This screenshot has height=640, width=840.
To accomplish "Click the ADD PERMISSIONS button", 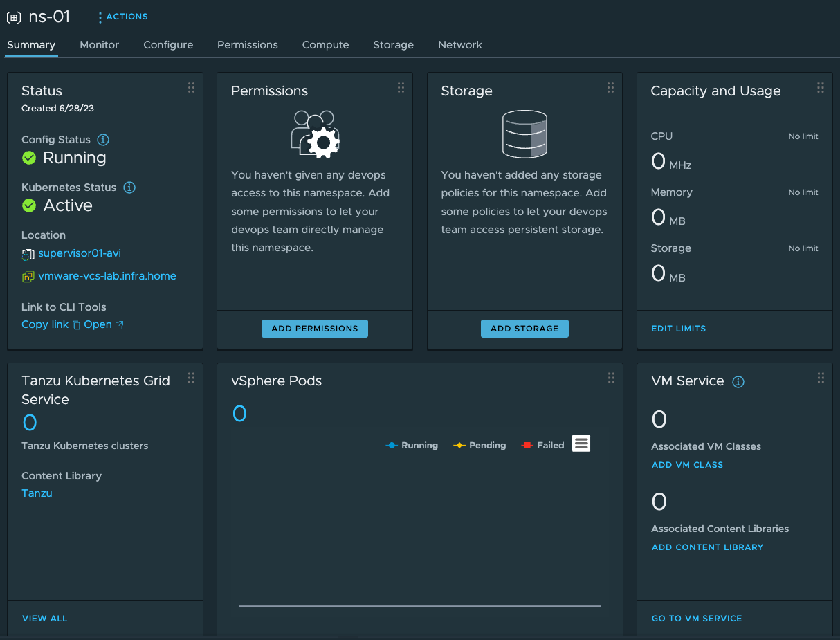I will [x=314, y=329].
